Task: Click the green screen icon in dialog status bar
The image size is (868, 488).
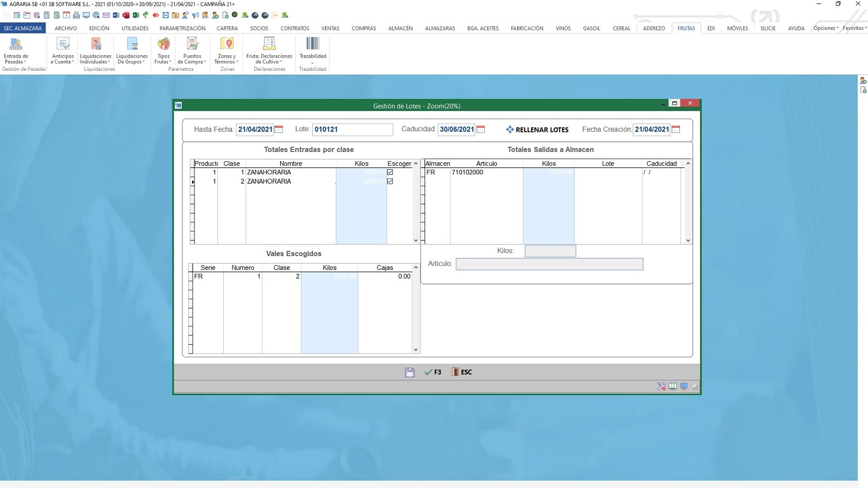Action: (x=672, y=387)
